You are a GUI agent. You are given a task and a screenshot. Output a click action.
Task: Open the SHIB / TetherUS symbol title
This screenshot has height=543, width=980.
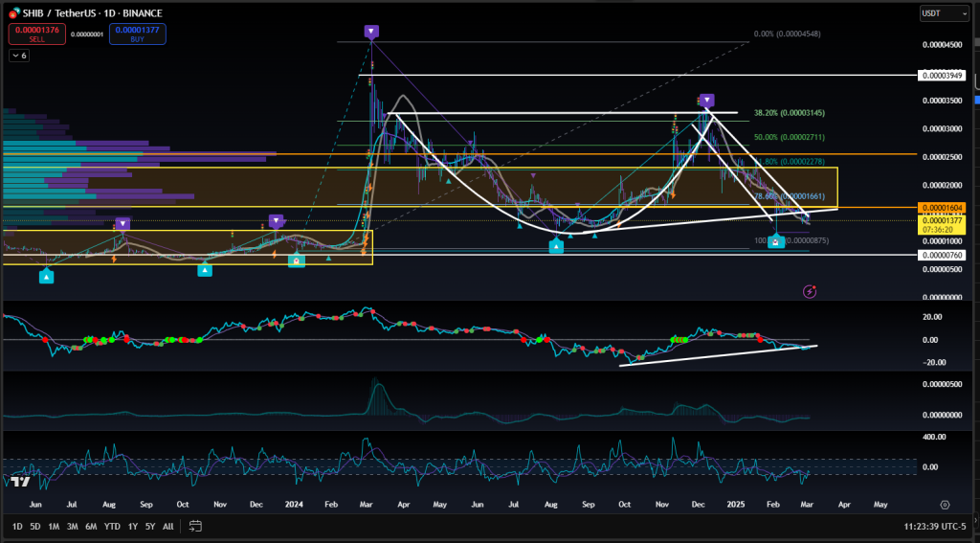pos(93,12)
